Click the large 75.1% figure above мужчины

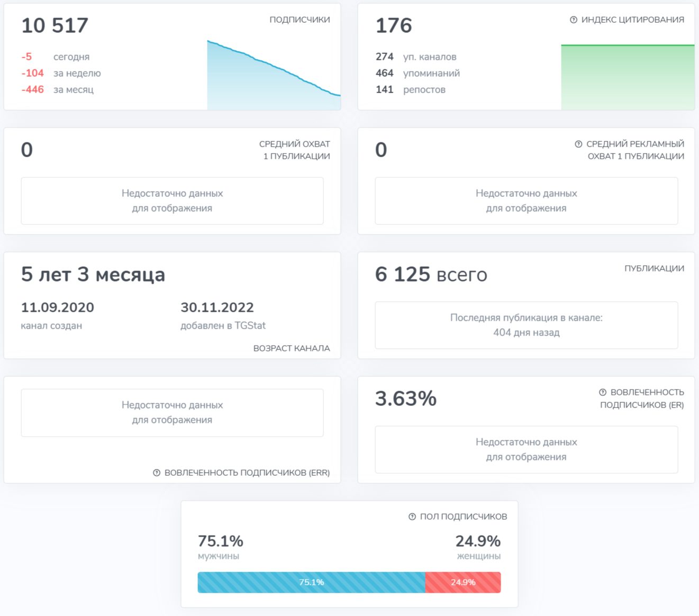point(221,541)
